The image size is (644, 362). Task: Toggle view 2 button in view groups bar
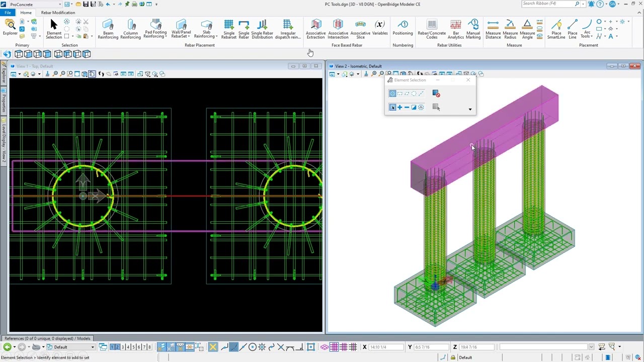(118, 347)
